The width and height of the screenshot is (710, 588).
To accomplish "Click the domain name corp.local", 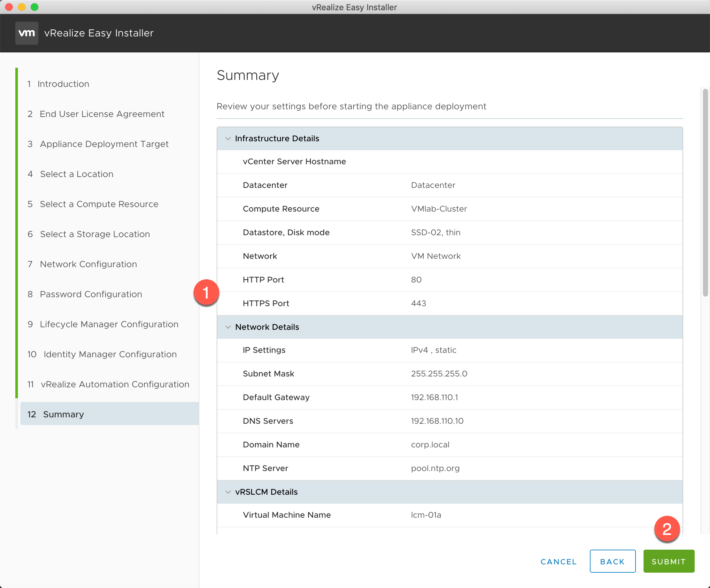I will pos(430,445).
